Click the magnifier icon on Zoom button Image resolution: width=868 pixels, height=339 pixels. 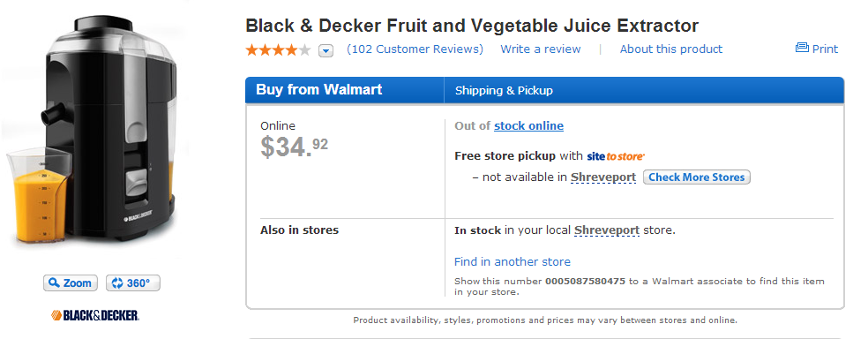pos(55,283)
